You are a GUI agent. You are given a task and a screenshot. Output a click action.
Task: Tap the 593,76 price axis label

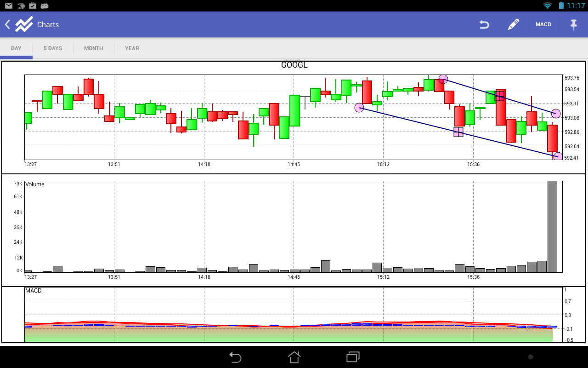(x=572, y=78)
